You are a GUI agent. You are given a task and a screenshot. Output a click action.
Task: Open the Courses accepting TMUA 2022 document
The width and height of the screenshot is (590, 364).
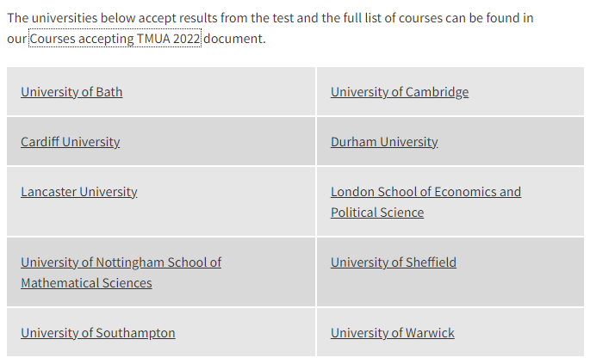tap(115, 39)
